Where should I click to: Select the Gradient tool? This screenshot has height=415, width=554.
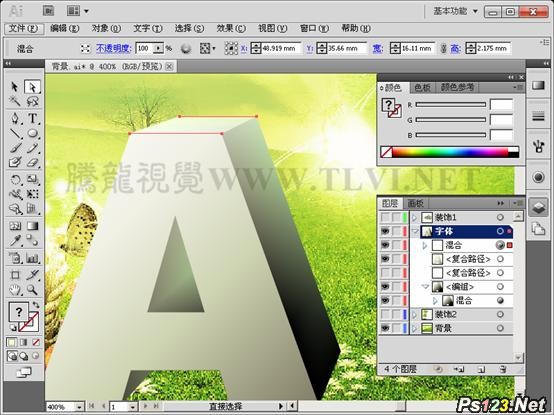[32, 226]
